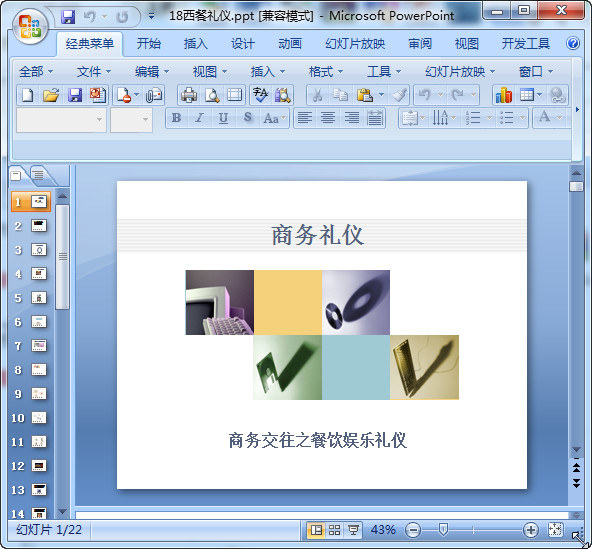Open Print Preview magnifier icon
Viewport: 592px width, 549px height.
point(212,95)
